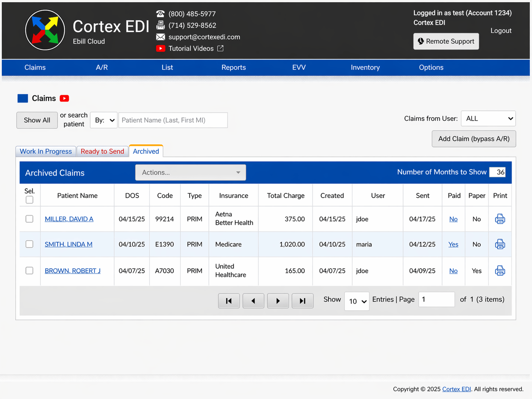
Task: Select the BROWN, ROBERT J row checkbox
Action: pos(29,271)
